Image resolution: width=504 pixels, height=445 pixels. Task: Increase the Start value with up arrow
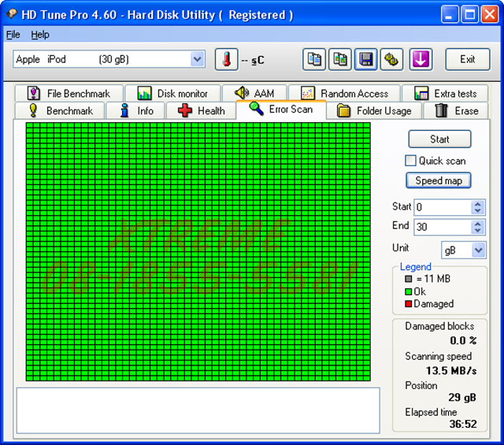477,204
